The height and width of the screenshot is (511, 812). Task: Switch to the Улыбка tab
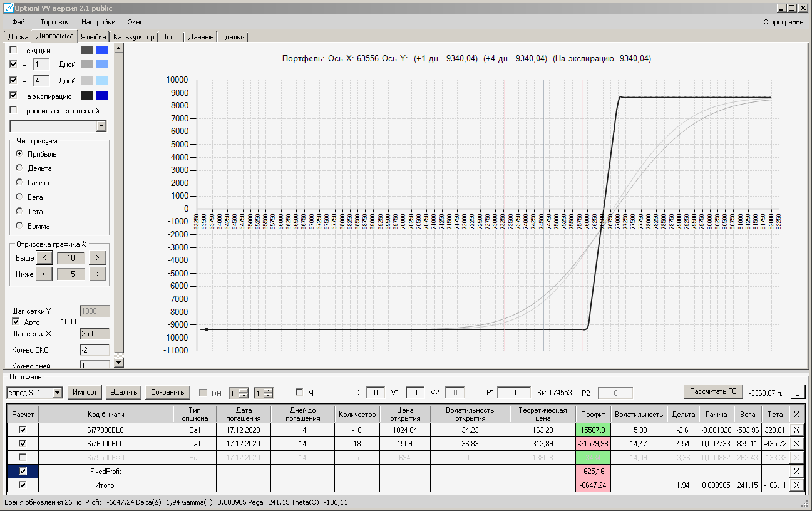click(94, 36)
